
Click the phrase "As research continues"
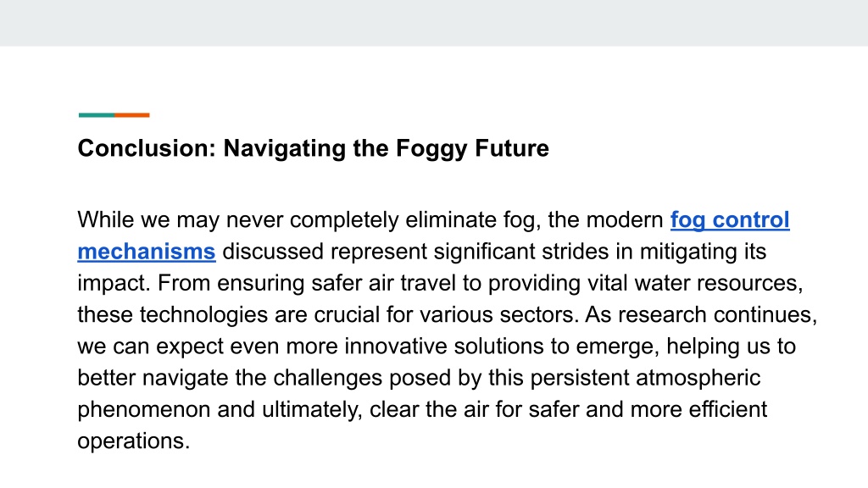pyautogui.click(x=698, y=315)
